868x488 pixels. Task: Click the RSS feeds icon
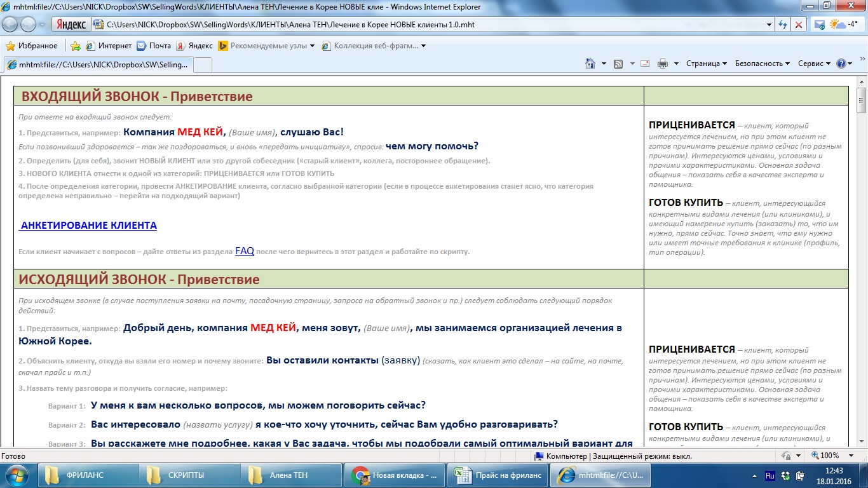pyautogui.click(x=618, y=64)
